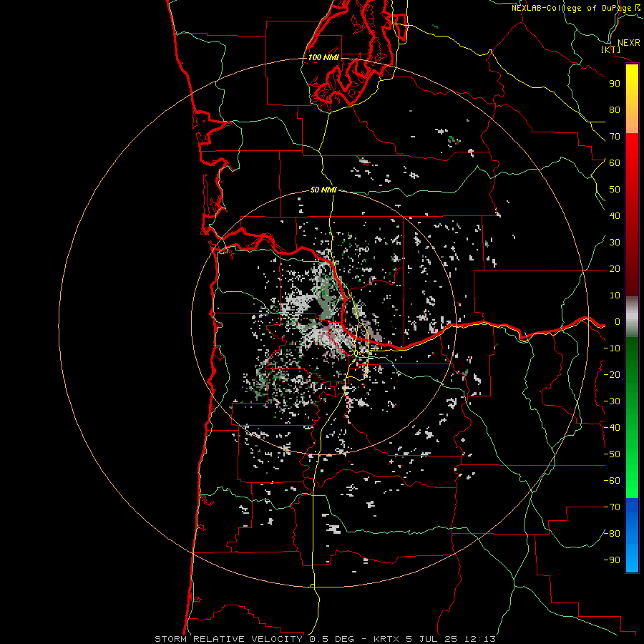Image resolution: width=644 pixels, height=644 pixels.
Task: Click the -60 value on velocity scale
Action: tap(612, 481)
